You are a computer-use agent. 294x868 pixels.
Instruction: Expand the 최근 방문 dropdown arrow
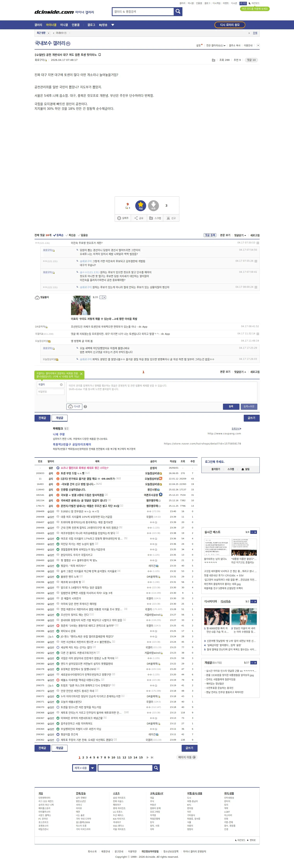49,33
